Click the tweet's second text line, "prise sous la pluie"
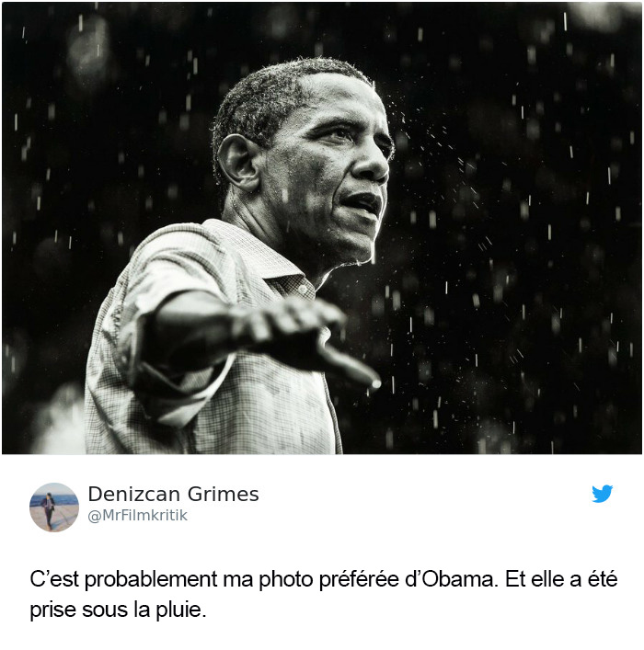Viewport: 644px width, 650px height. pos(118,610)
